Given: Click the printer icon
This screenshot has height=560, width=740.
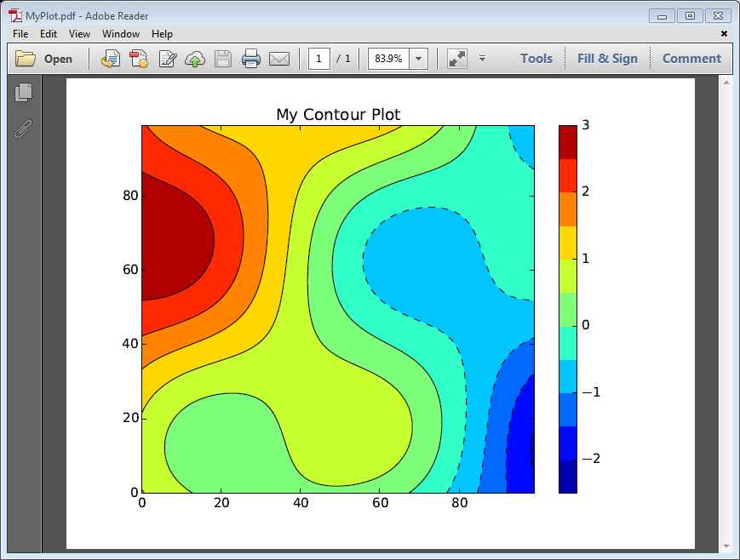Looking at the screenshot, I should point(250,59).
